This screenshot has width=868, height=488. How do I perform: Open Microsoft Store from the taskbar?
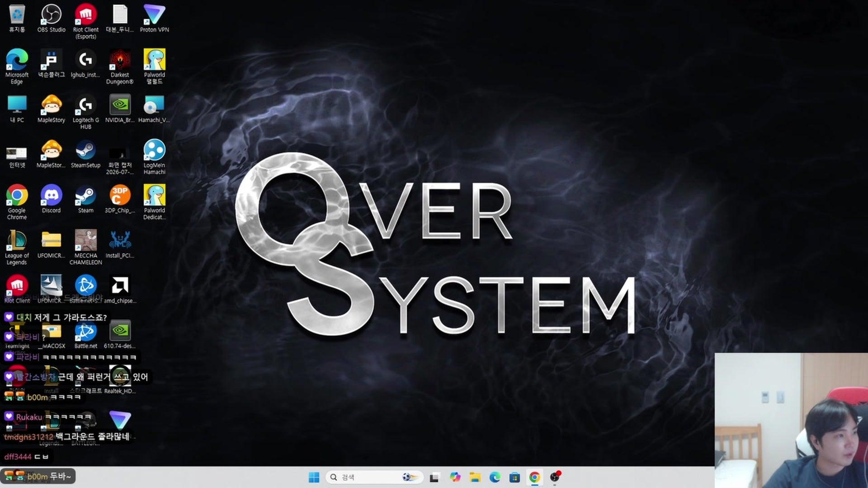(x=514, y=477)
